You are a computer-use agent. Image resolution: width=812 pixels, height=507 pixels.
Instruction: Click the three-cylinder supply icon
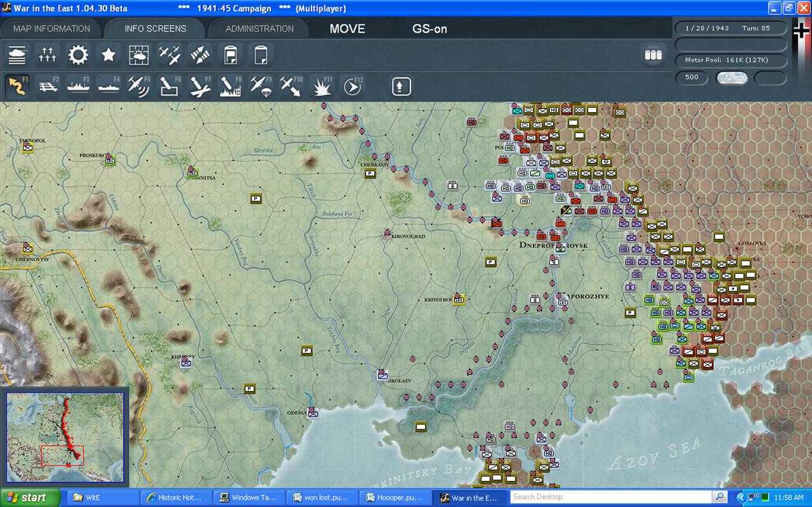coord(653,55)
